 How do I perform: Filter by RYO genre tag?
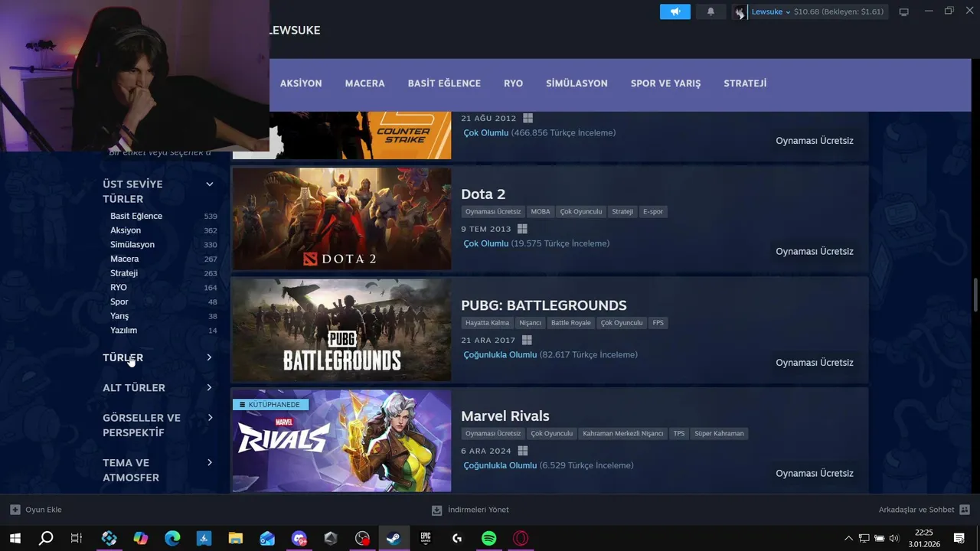point(119,288)
